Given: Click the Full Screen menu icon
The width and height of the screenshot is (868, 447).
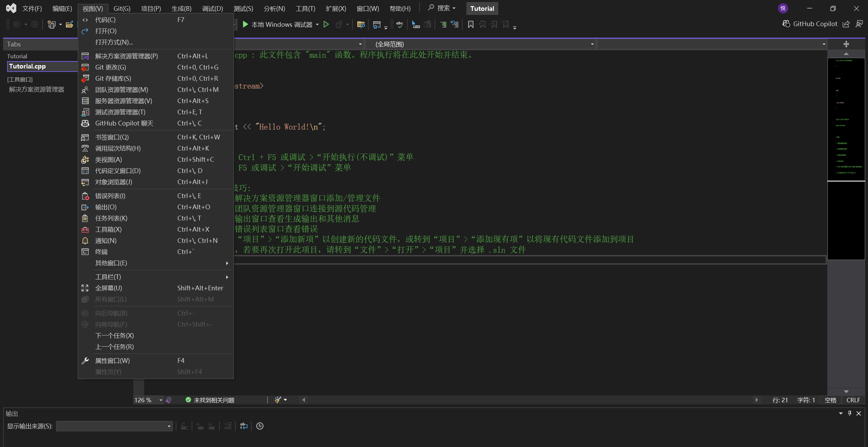Looking at the screenshot, I should (x=85, y=288).
